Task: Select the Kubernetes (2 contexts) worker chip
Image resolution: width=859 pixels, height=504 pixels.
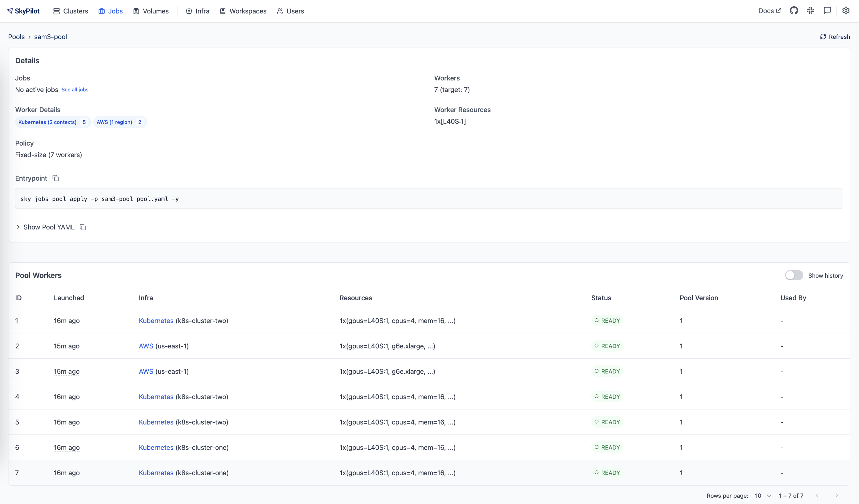Action: click(x=52, y=122)
